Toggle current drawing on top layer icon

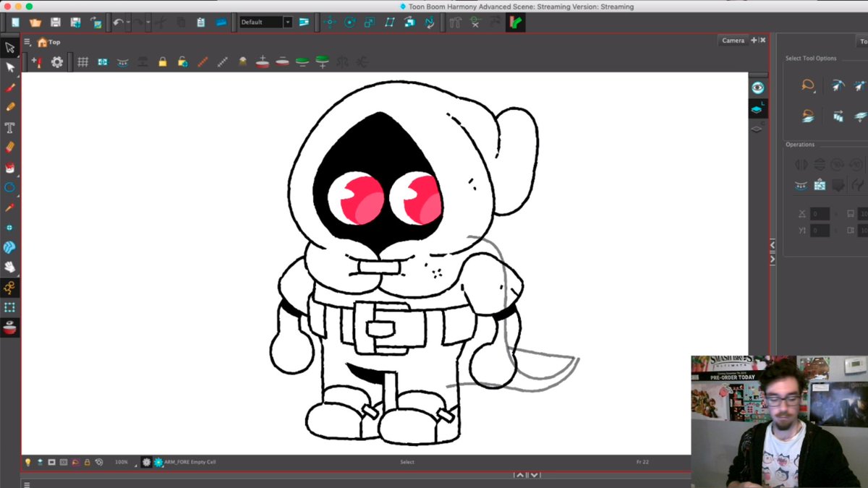click(x=757, y=108)
